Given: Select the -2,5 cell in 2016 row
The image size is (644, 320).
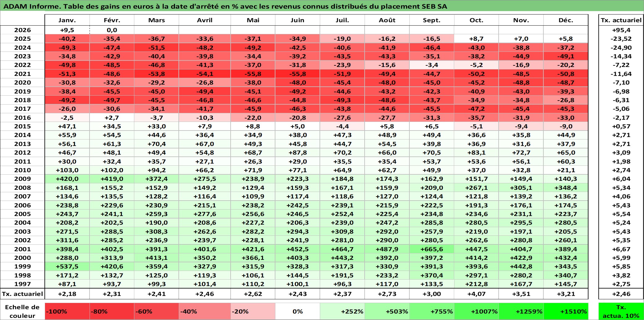Looking at the screenshot, I should (67, 118).
